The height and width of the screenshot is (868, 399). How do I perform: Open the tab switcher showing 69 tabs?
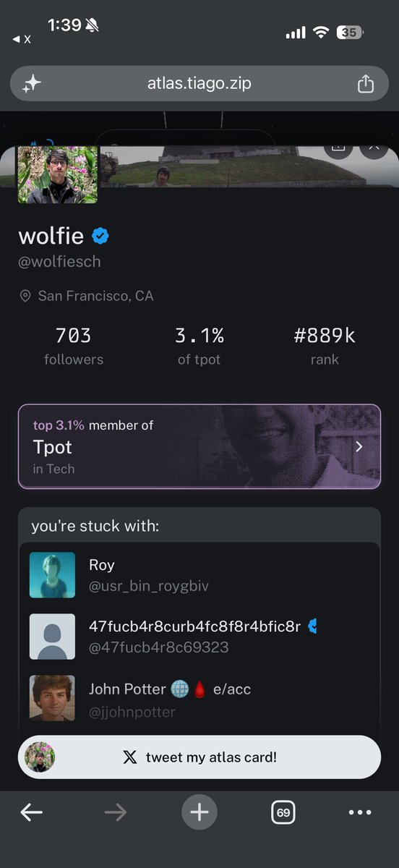coord(283,813)
